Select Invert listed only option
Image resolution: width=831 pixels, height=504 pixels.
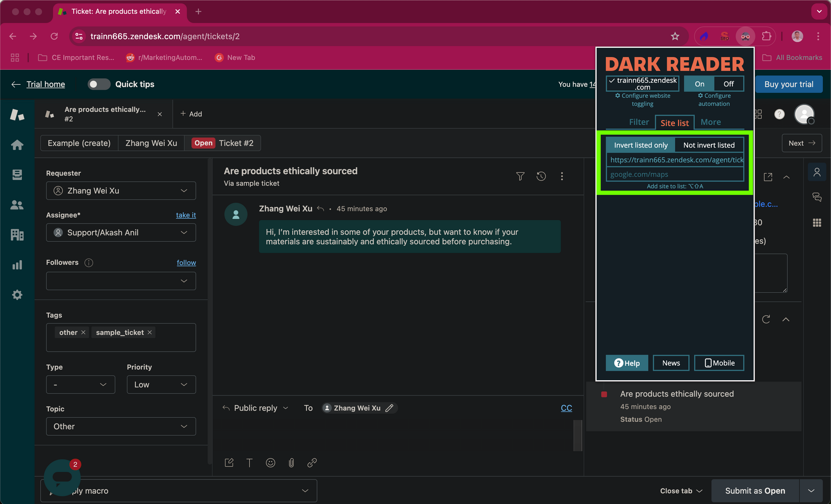641,145
